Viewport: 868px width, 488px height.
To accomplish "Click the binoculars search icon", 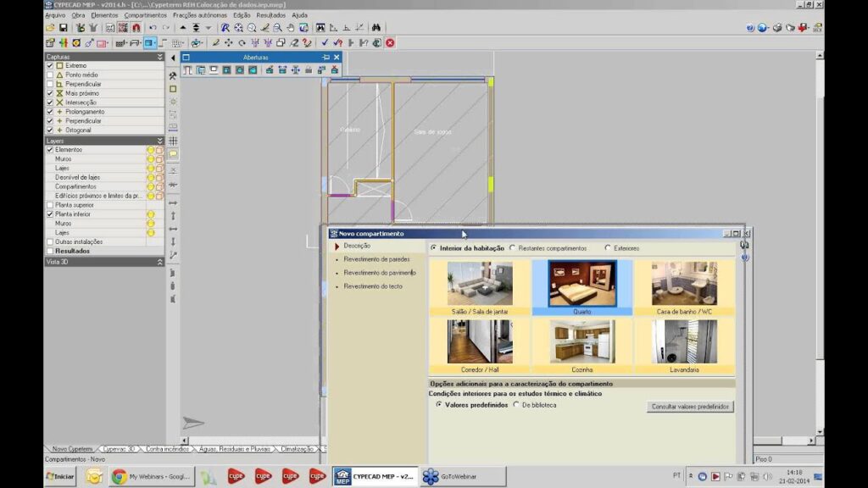I will point(376,28).
